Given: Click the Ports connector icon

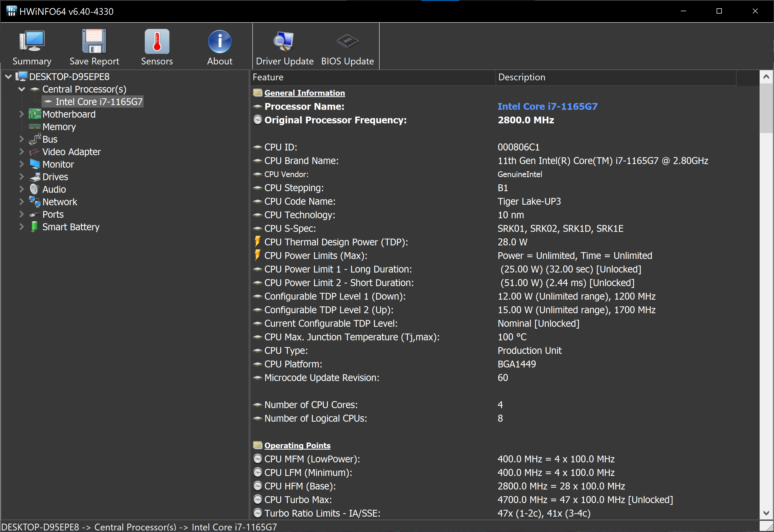Looking at the screenshot, I should click(35, 215).
